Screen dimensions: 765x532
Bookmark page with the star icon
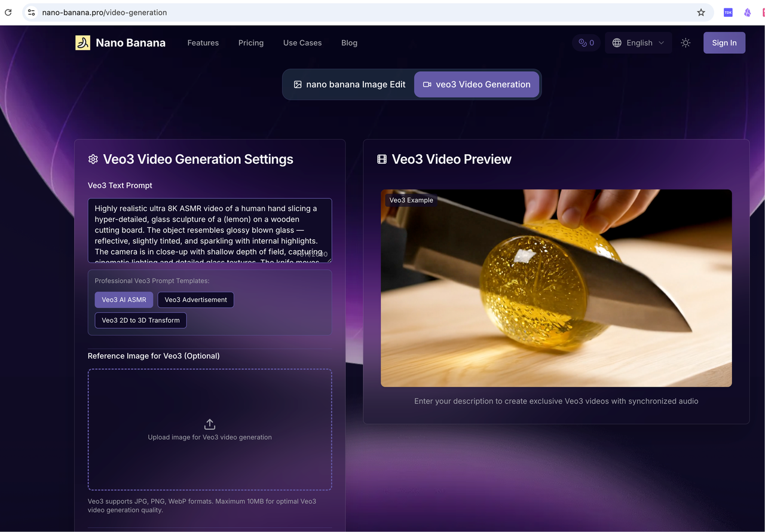[x=701, y=13]
